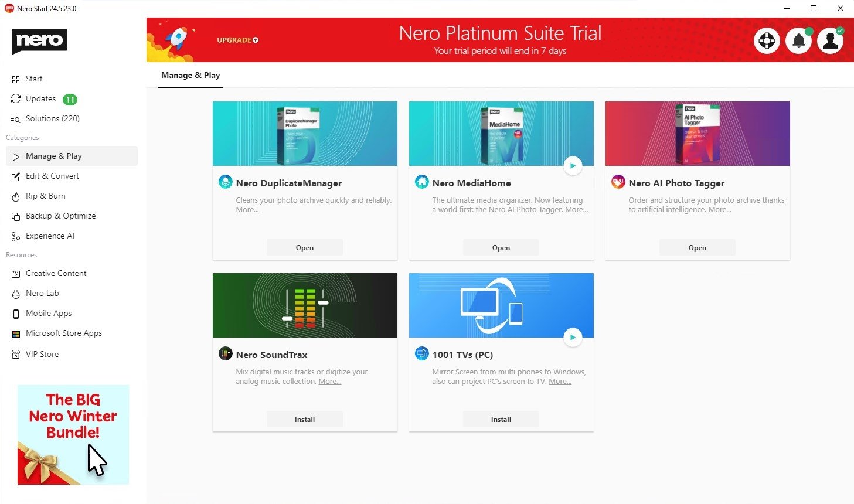Click the Updates refresh icon
Image resolution: width=854 pixels, height=504 pixels.
point(16,99)
